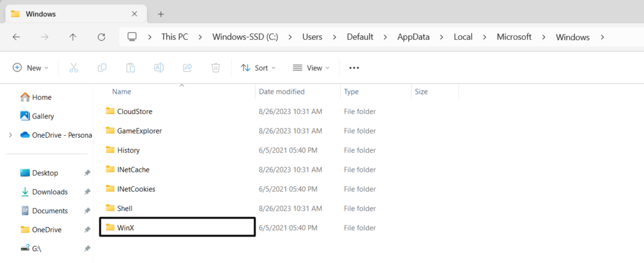Click the INetCookies folder icon
Viewport: 644px width, 263px height.
tap(109, 189)
